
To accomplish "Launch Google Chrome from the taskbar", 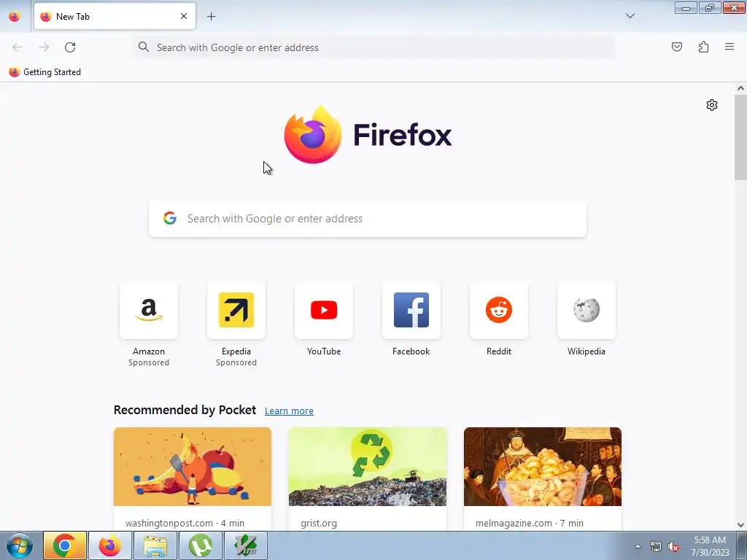I will point(65,545).
